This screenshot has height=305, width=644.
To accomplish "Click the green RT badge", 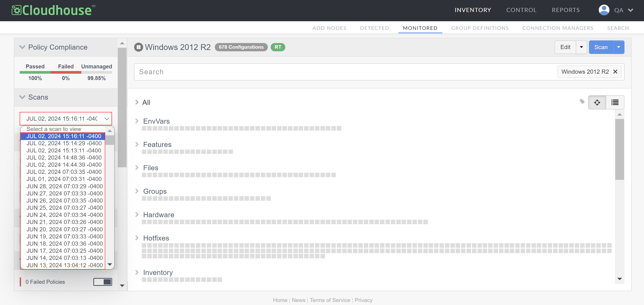I will 278,47.
